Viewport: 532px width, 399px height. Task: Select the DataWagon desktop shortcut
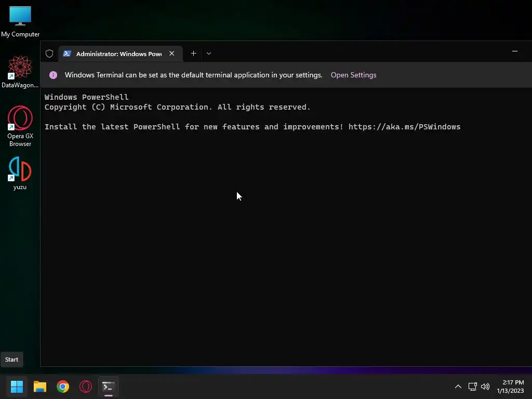20,72
